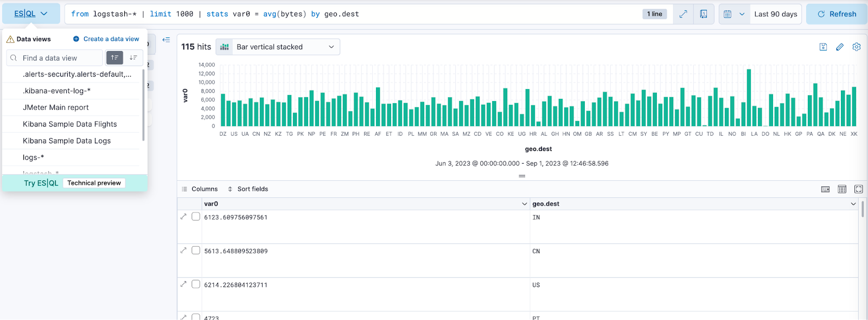Open Sort fields menu
Image resolution: width=868 pixels, height=320 pixels.
248,189
